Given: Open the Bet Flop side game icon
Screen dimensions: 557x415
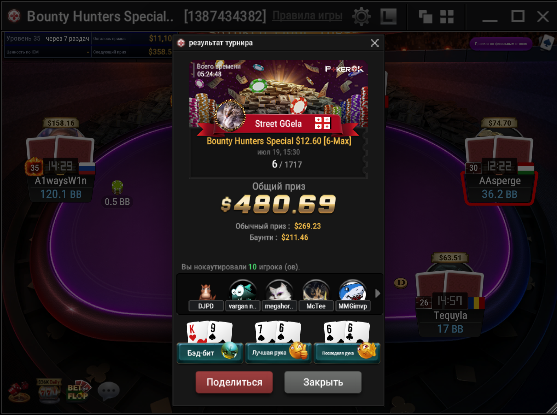Looking at the screenshot, I should (78, 391).
